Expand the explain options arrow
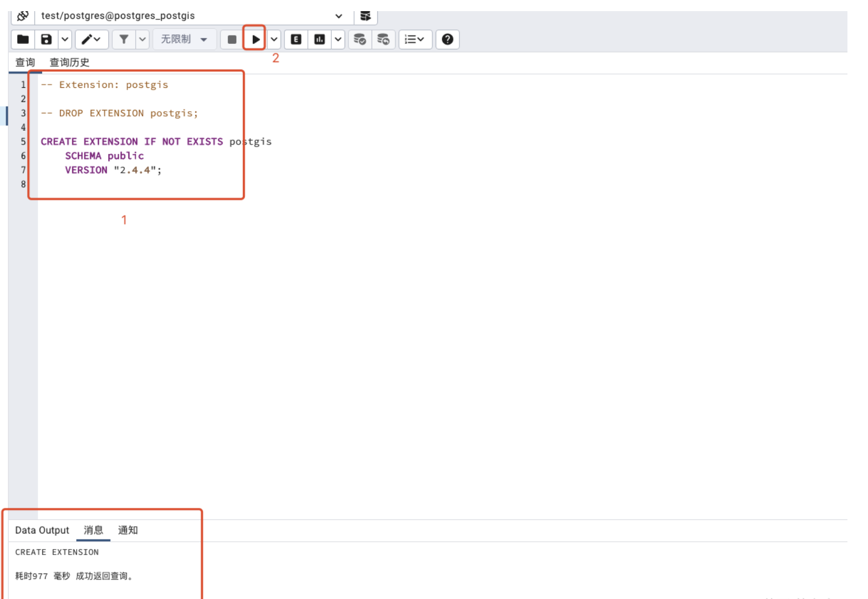Screen dimensions: 868x599 (338, 39)
